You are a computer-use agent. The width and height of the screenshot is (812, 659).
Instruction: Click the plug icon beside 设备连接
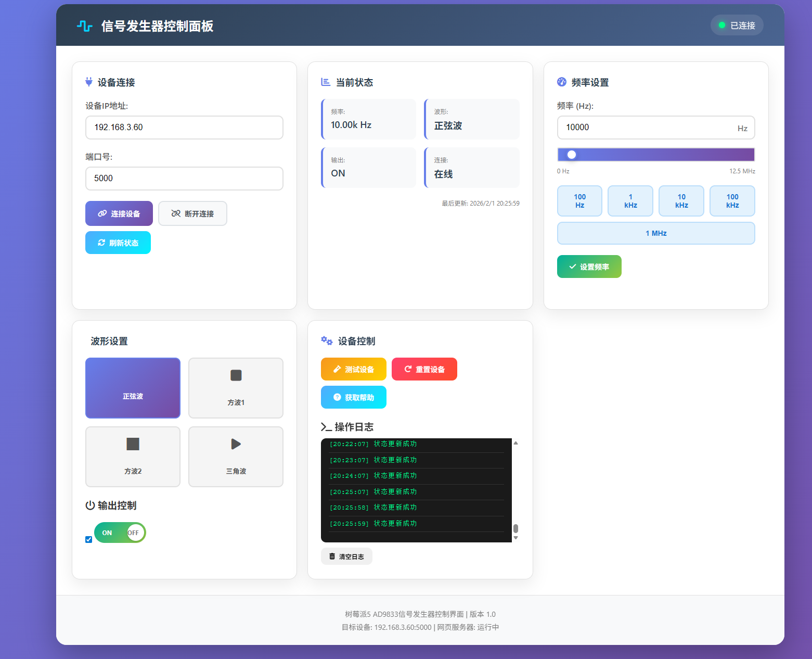coord(89,82)
